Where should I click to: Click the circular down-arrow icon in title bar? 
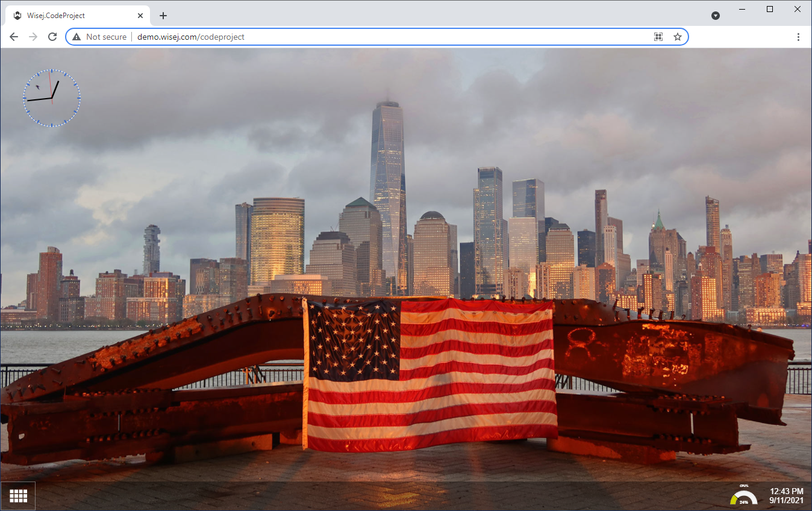coord(716,16)
